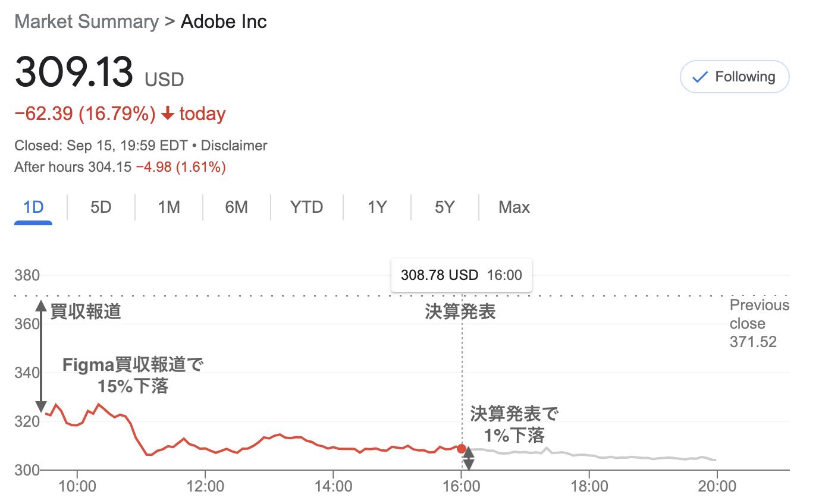Image resolution: width=822 pixels, height=504 pixels.
Task: Select the 1D time range tab
Action: pos(33,207)
